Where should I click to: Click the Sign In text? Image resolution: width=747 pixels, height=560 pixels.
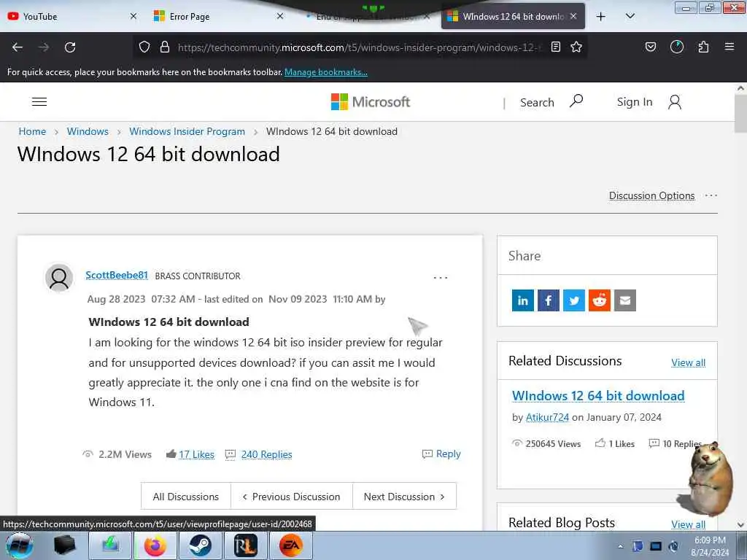point(635,102)
